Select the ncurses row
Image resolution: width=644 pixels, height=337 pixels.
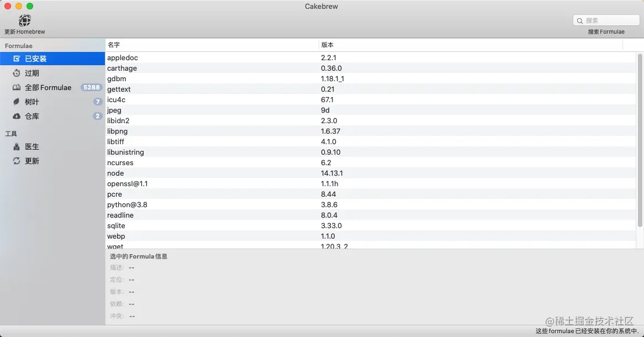click(x=371, y=162)
